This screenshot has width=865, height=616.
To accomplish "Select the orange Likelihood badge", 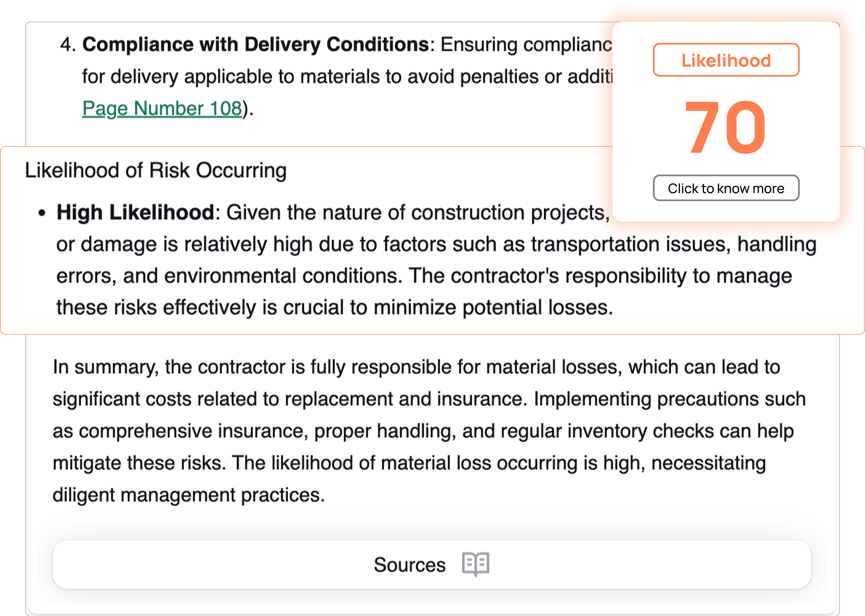I will point(726,60).
